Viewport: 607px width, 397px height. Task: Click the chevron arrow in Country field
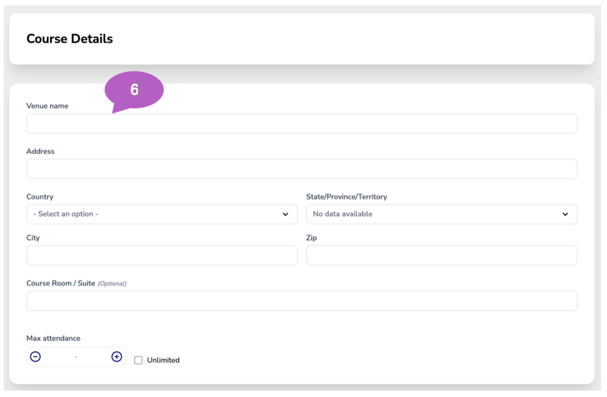(285, 214)
